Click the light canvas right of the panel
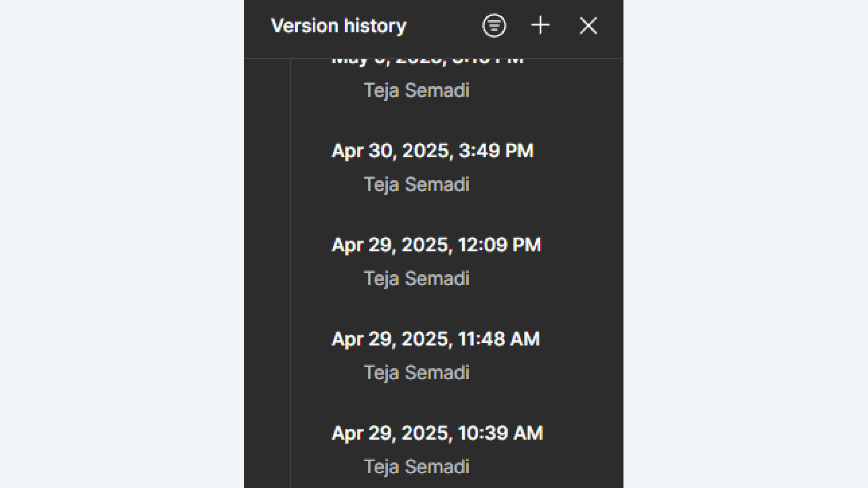Screen dimensions: 868x488 (746, 244)
